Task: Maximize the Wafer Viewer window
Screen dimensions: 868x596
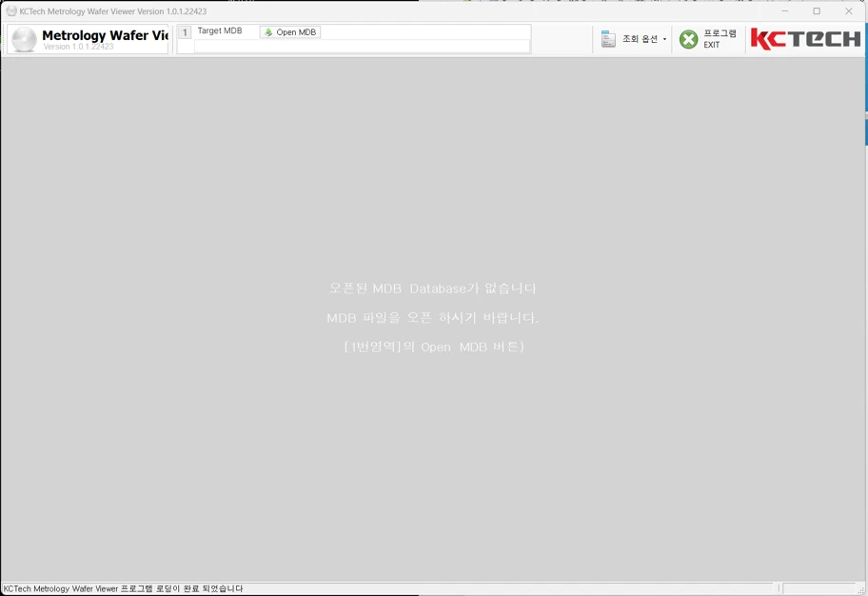Action: pyautogui.click(x=817, y=11)
